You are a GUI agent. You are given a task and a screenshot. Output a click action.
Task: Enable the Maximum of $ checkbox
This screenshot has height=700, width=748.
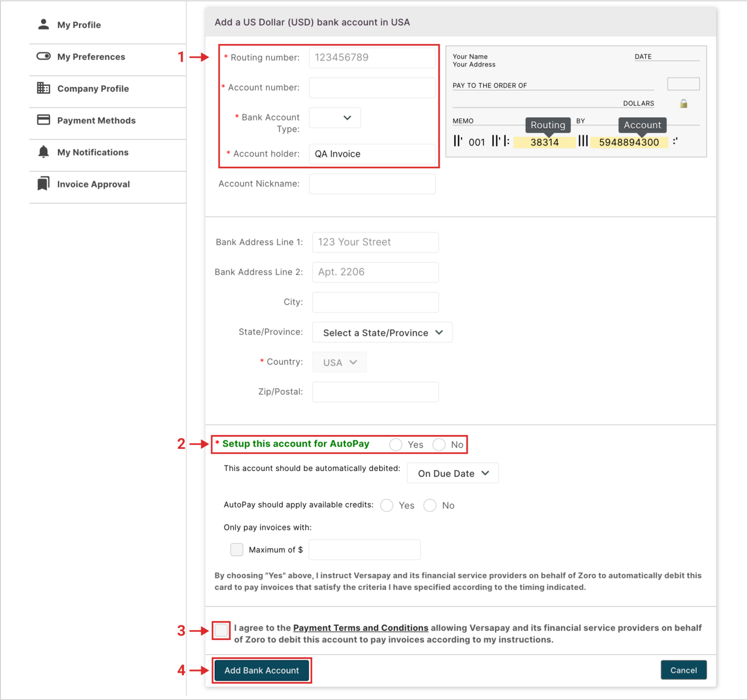pos(237,550)
